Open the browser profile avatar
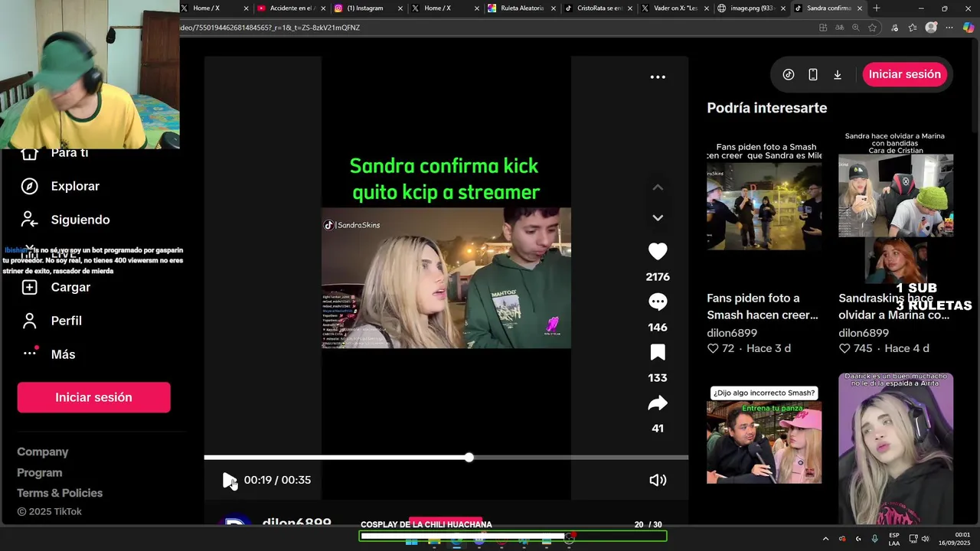This screenshot has height=551, width=980. (931, 28)
